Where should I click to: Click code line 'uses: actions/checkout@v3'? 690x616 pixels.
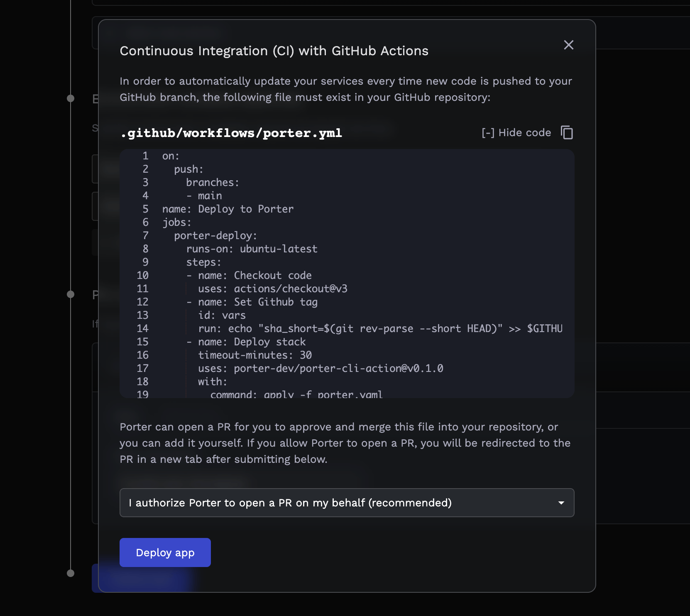272,289
